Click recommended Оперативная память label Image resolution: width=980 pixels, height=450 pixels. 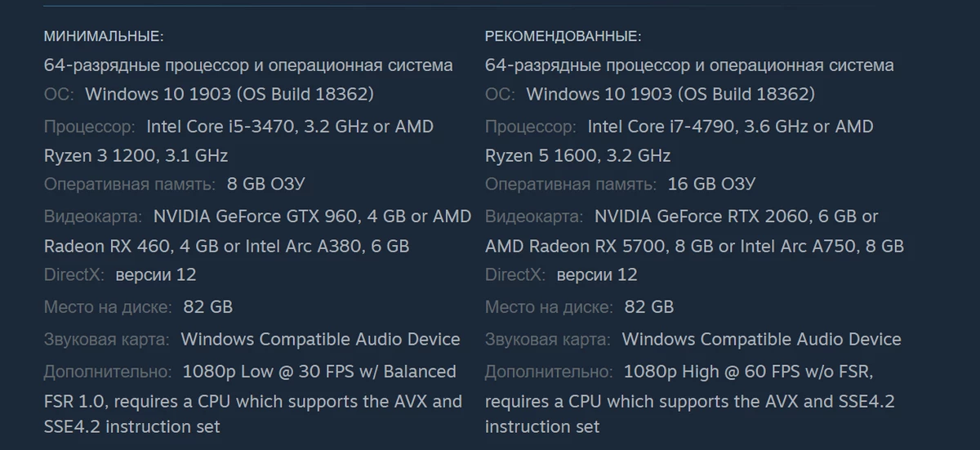(x=571, y=184)
